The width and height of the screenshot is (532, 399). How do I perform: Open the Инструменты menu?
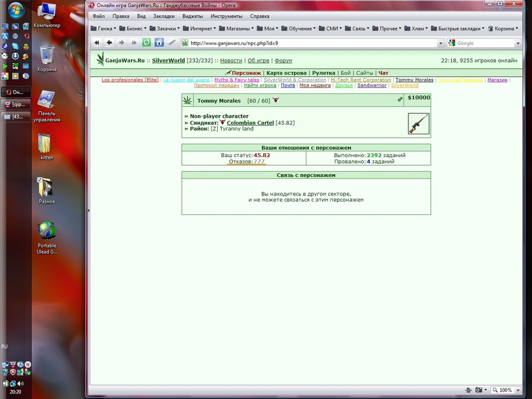coord(227,16)
